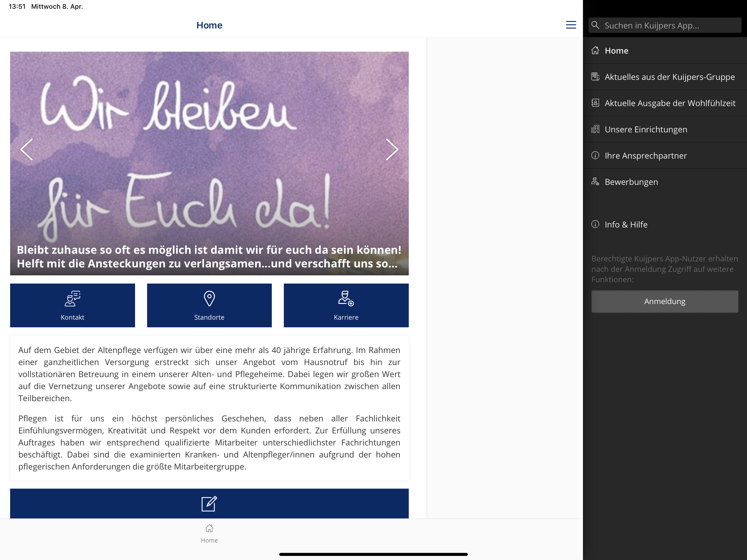Open Unsere Einrichtungen menu entry
This screenshot has height=560, width=747.
pos(665,129)
